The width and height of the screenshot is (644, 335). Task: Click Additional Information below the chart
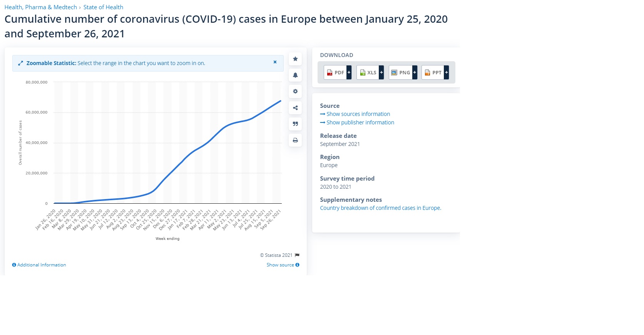click(39, 265)
